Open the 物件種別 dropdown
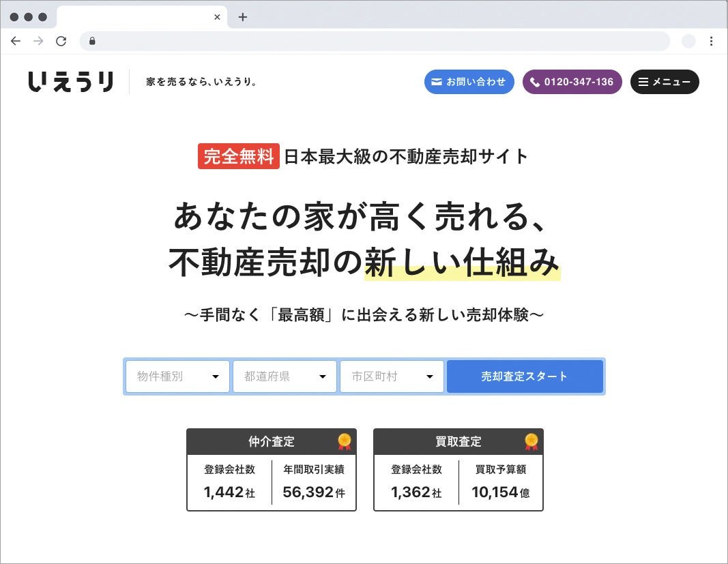 [x=177, y=376]
